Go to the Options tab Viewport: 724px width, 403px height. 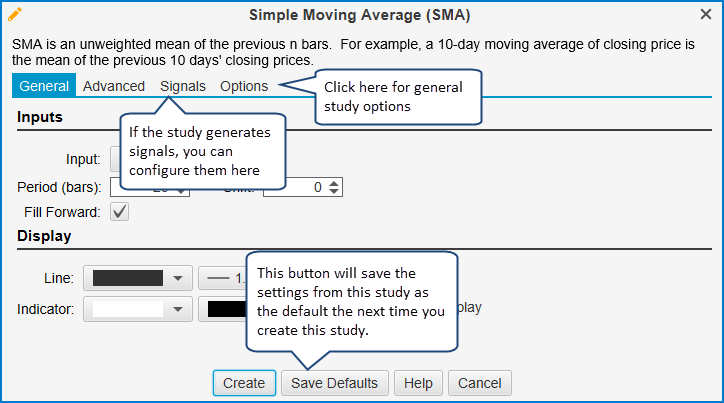pyautogui.click(x=244, y=86)
